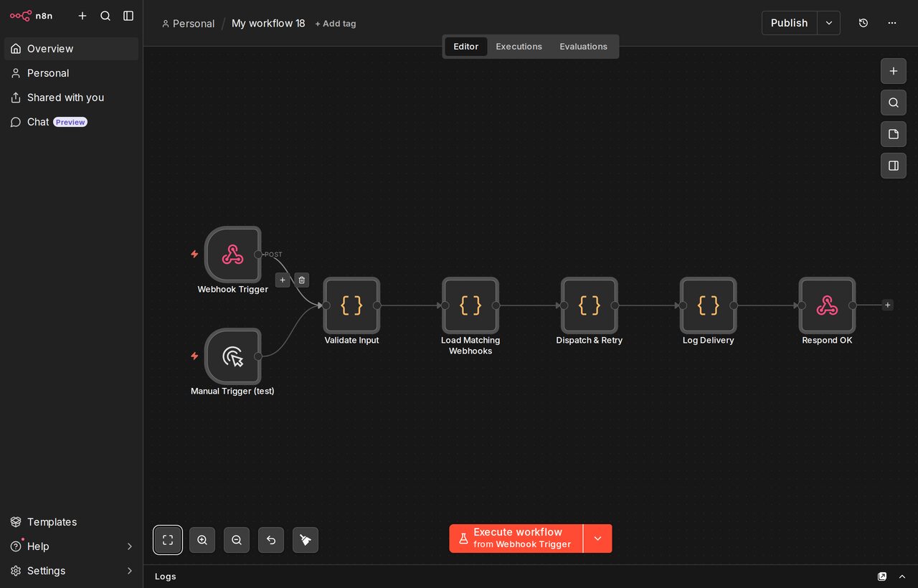The height and width of the screenshot is (588, 918).
Task: Tidy up the workflow nodes
Action: tap(306, 540)
